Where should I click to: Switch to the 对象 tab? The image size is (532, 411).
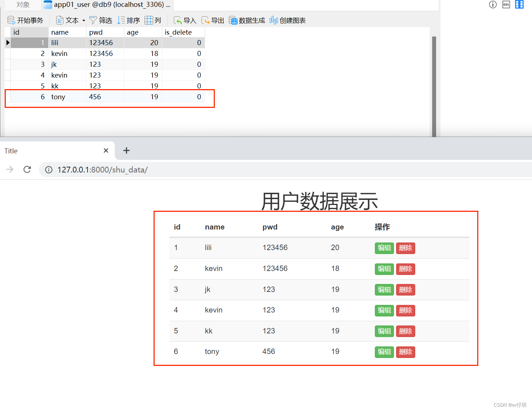[23, 5]
